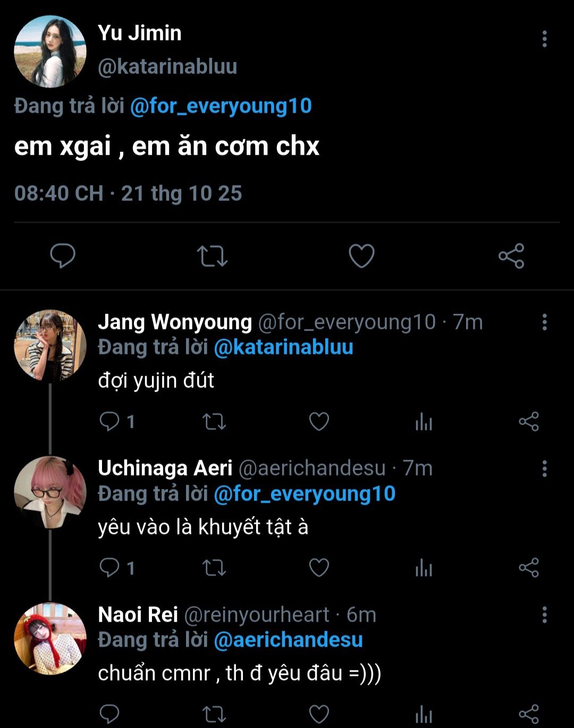Open the @aerichandesu mention in Naoi Rei's reply
Image resolution: width=574 pixels, height=728 pixels.
coord(288,640)
